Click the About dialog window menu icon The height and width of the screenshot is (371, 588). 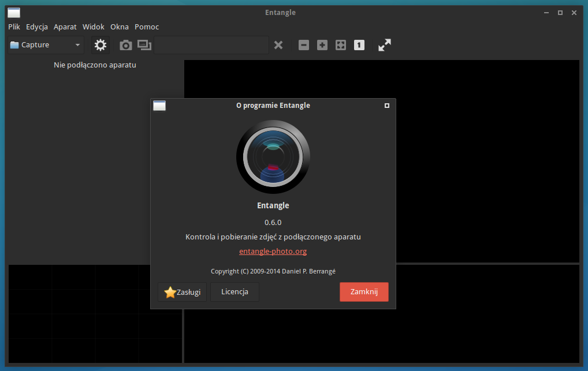pos(159,106)
